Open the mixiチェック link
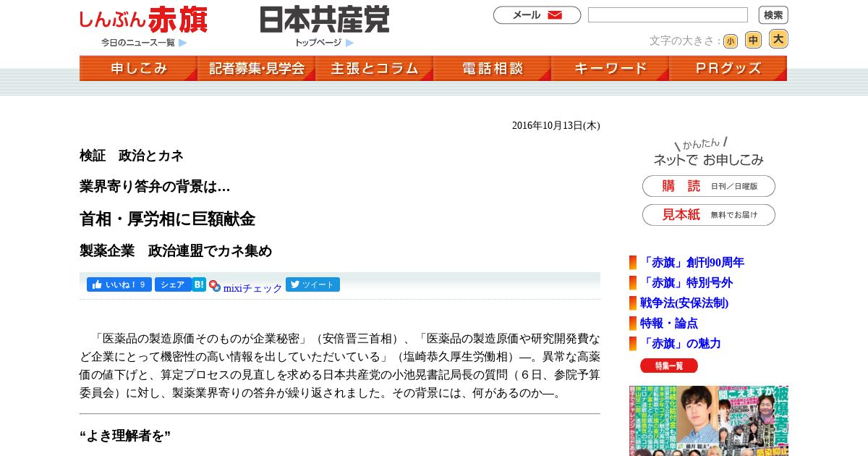This screenshot has width=868, height=456. click(252, 288)
